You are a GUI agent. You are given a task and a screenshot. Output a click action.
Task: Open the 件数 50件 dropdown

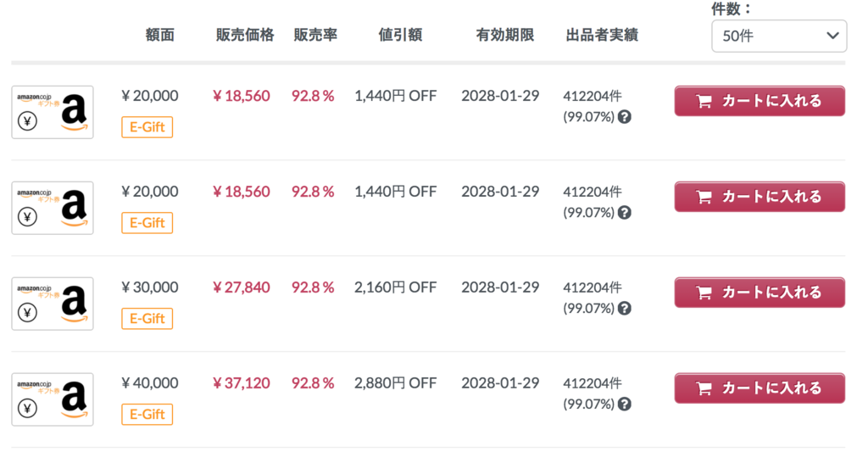coord(778,36)
